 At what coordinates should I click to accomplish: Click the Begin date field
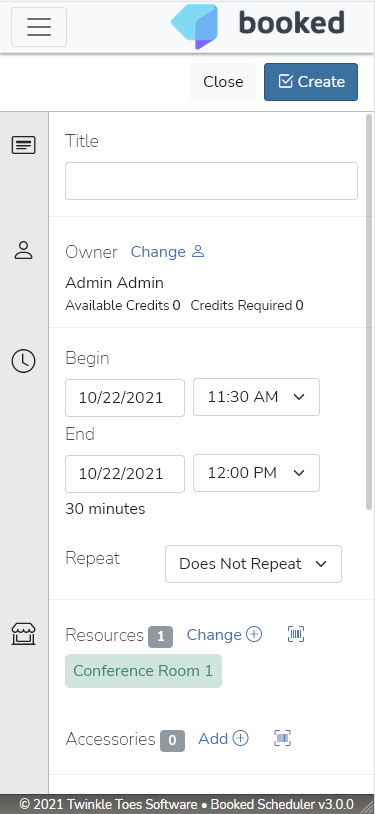(125, 398)
